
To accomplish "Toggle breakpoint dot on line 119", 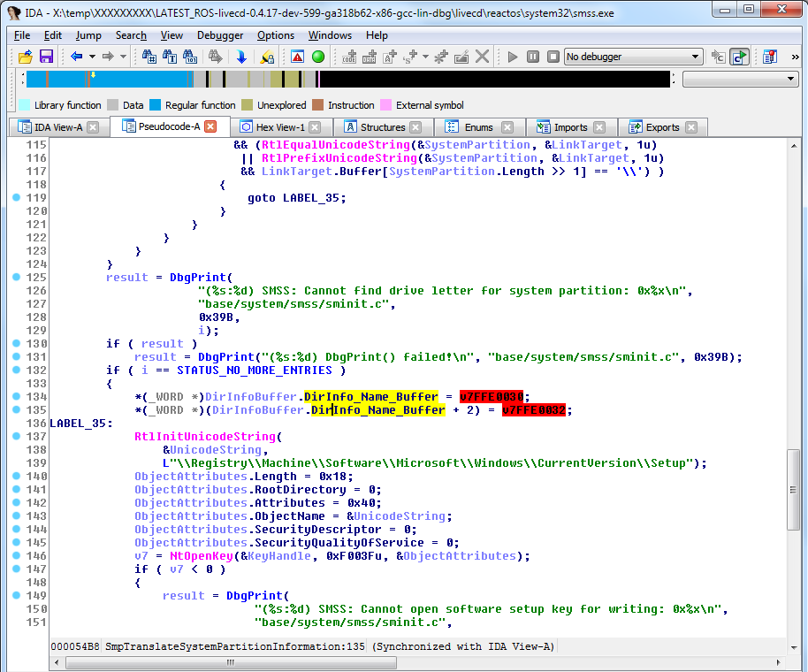I will click(x=16, y=197).
